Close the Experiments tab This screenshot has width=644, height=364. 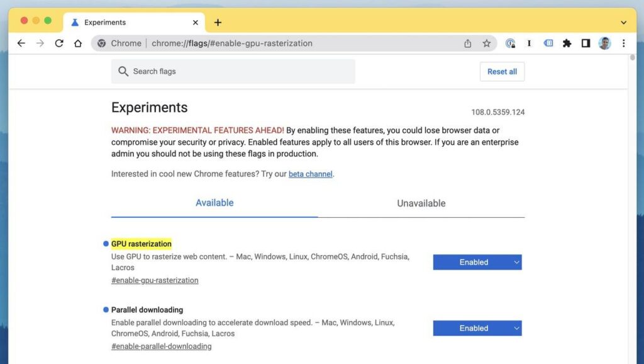click(196, 22)
